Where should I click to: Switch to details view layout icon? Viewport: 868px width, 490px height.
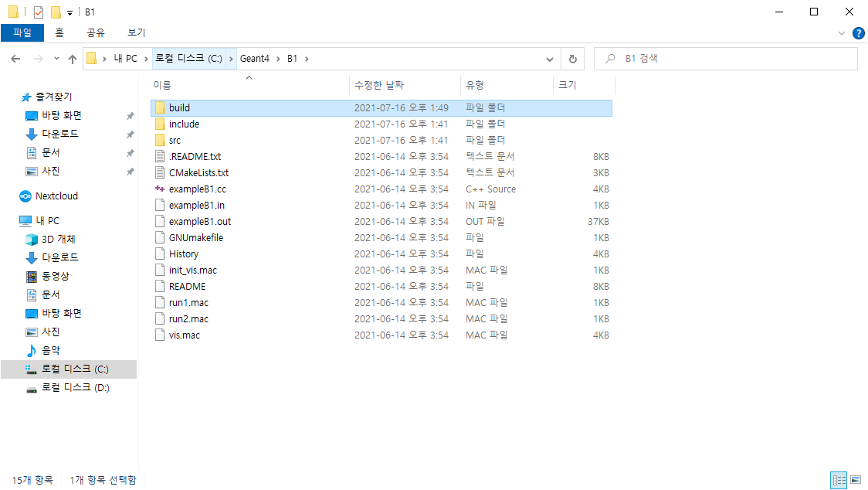click(x=839, y=480)
